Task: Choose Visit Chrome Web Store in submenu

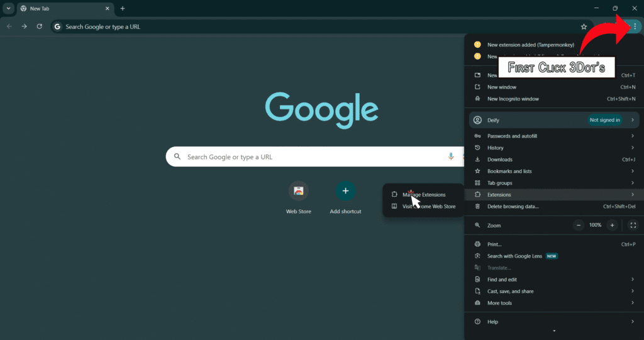Action: tap(423, 207)
